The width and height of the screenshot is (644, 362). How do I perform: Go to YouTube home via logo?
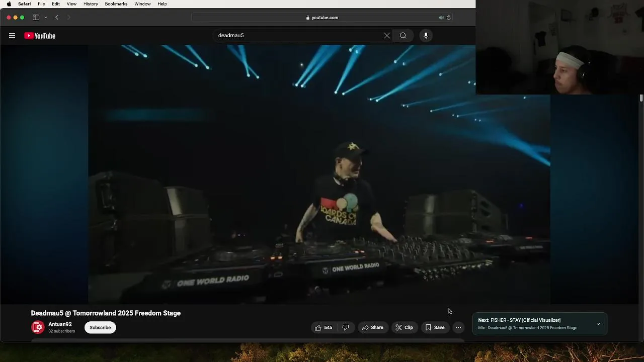tap(40, 36)
